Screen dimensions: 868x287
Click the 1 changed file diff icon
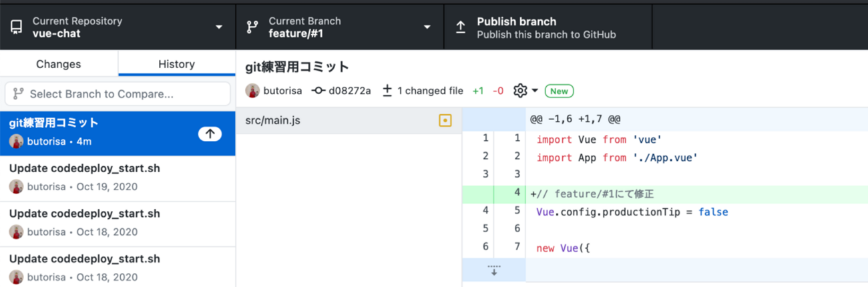pyautogui.click(x=387, y=90)
